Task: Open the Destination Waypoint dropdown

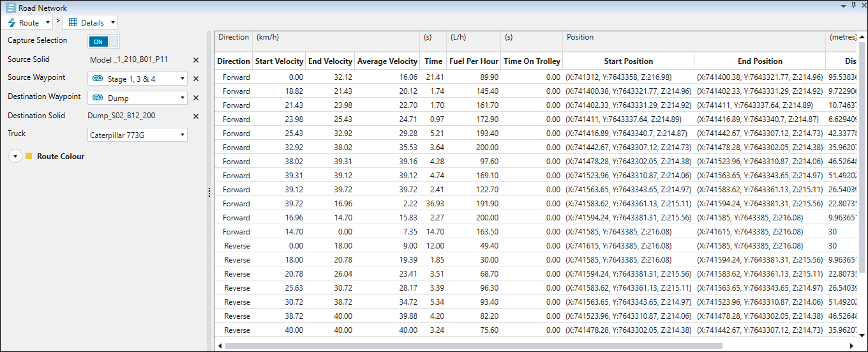Action: [x=183, y=98]
